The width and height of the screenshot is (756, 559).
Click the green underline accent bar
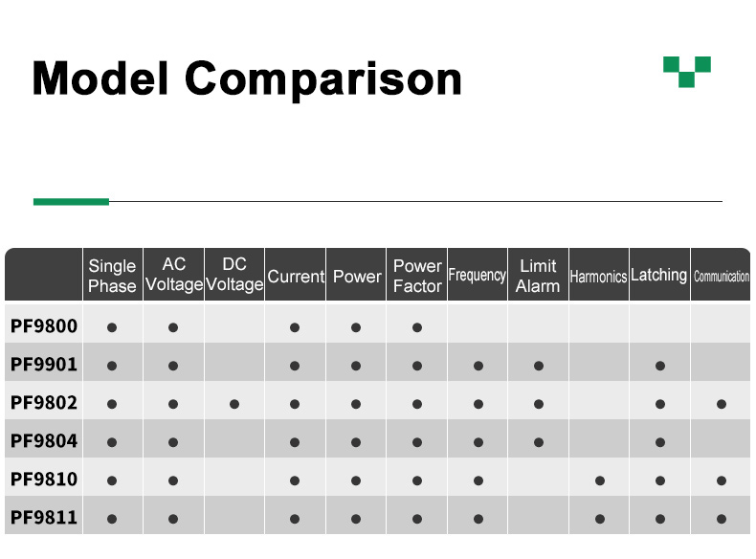pos(71,202)
